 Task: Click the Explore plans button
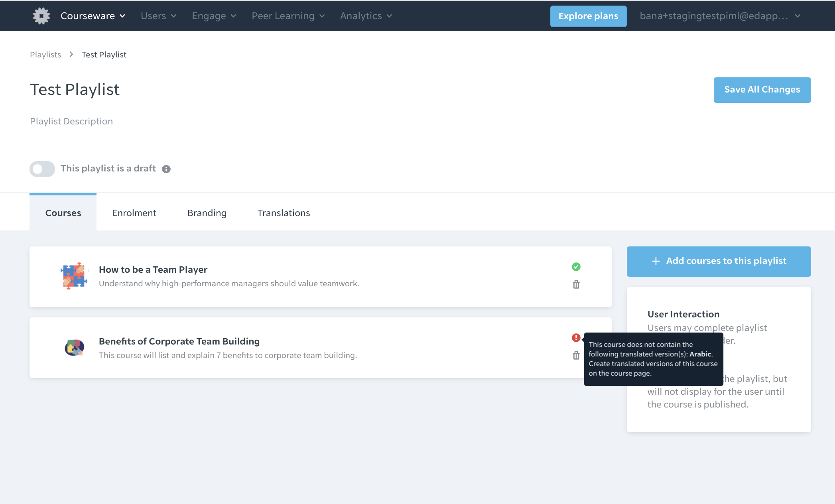[x=588, y=16]
